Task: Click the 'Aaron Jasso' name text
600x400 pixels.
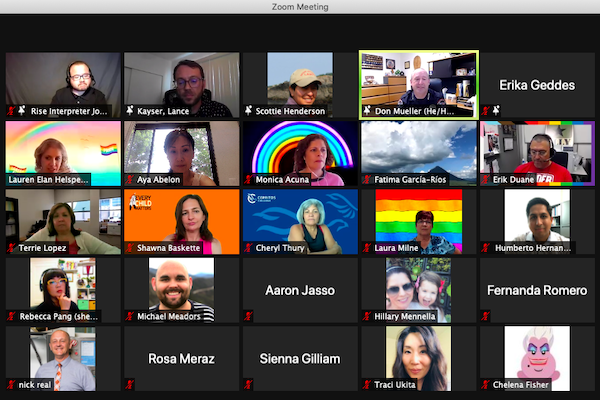Action: pos(300,290)
